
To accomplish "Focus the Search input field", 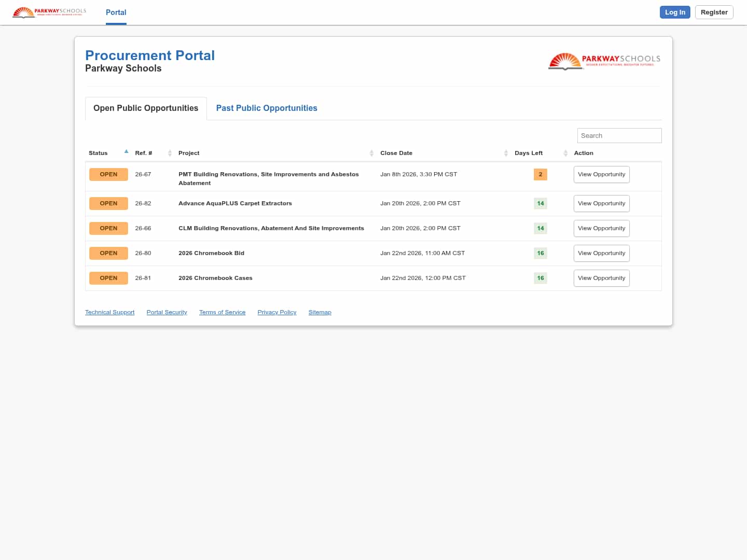I will (619, 136).
